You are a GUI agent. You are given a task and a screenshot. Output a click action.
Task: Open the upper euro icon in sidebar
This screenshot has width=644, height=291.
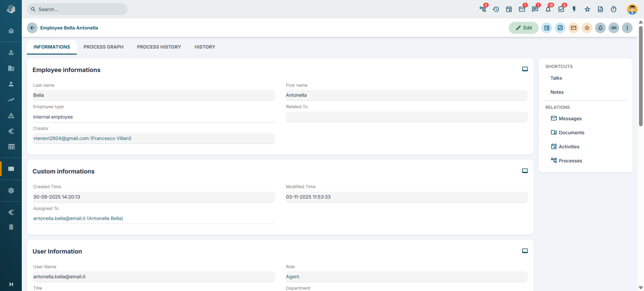[11, 131]
